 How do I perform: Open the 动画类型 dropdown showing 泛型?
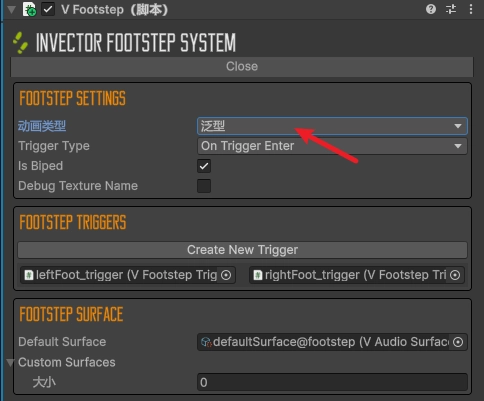[x=332, y=126]
